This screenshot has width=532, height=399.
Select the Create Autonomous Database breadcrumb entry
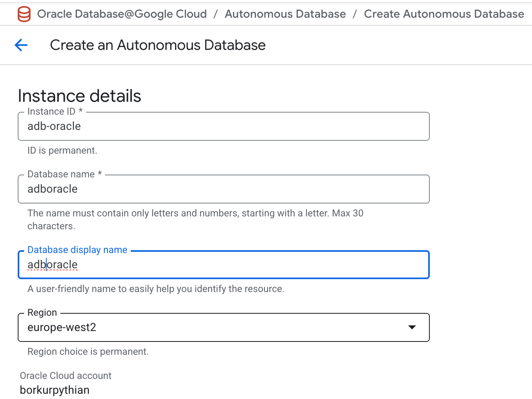point(443,14)
